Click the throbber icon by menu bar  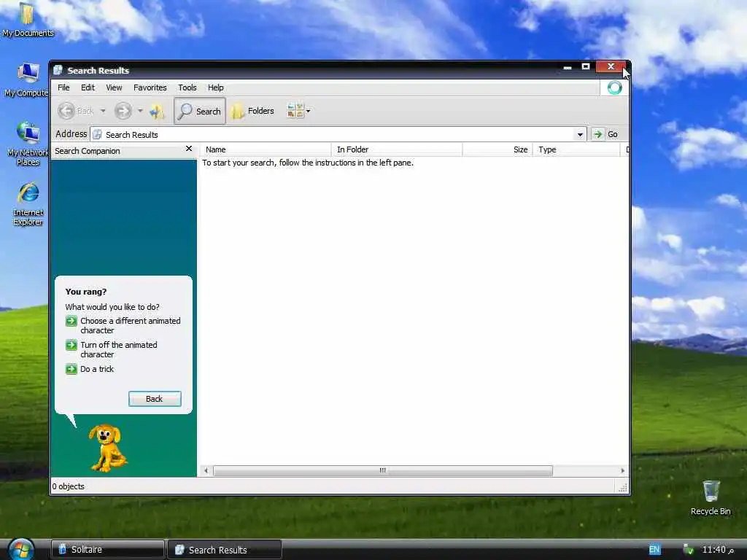click(614, 87)
